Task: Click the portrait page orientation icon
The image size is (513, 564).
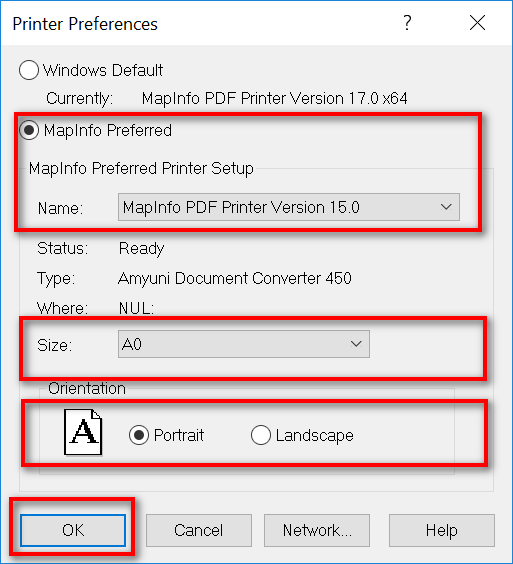Action: (83, 432)
